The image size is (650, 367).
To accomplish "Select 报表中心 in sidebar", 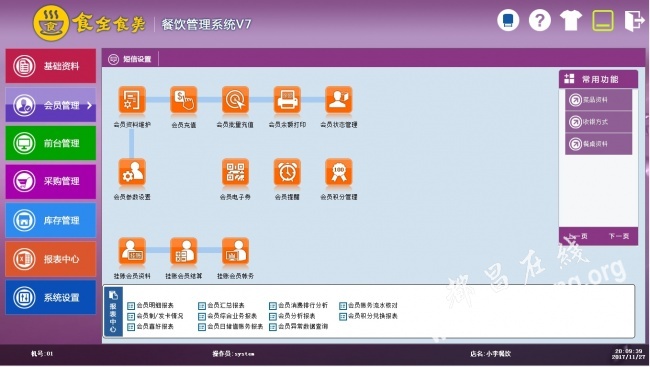I will pyautogui.click(x=51, y=259).
